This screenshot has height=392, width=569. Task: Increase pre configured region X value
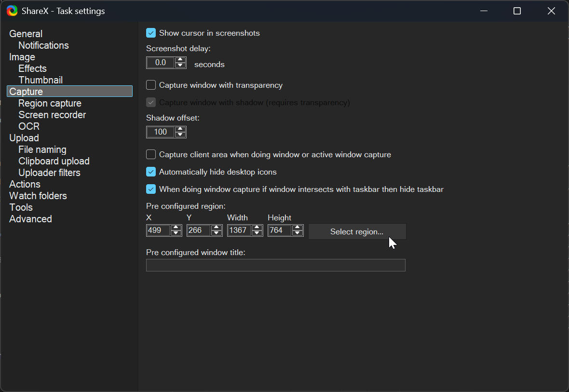(176, 228)
